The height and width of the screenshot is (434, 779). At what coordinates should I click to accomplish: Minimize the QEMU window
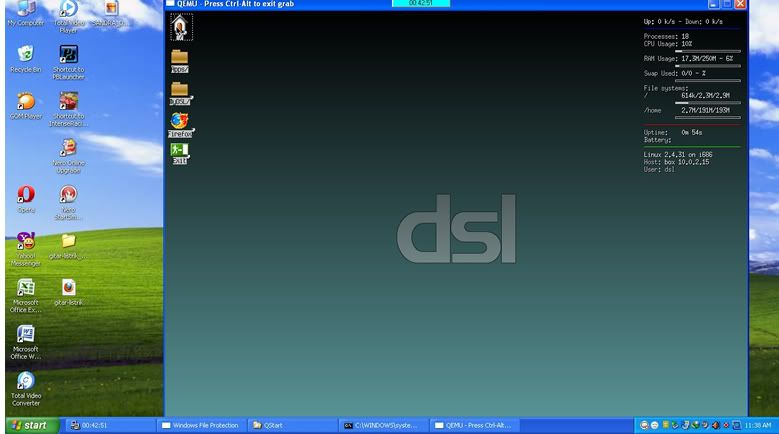pos(713,4)
